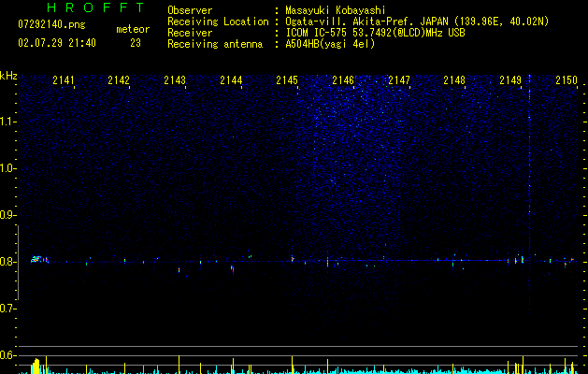The image size is (588, 374).
Task: Click the 'Observer' field label
Action: pyautogui.click(x=190, y=10)
